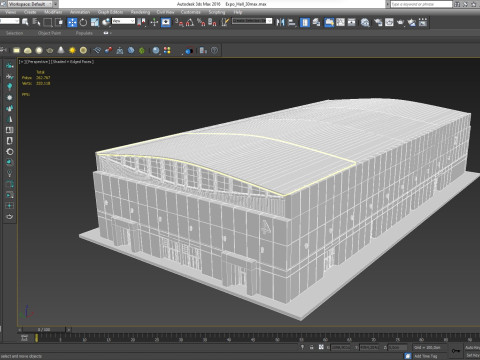
Task: Open the Render Setup dialog
Action: (x=378, y=22)
